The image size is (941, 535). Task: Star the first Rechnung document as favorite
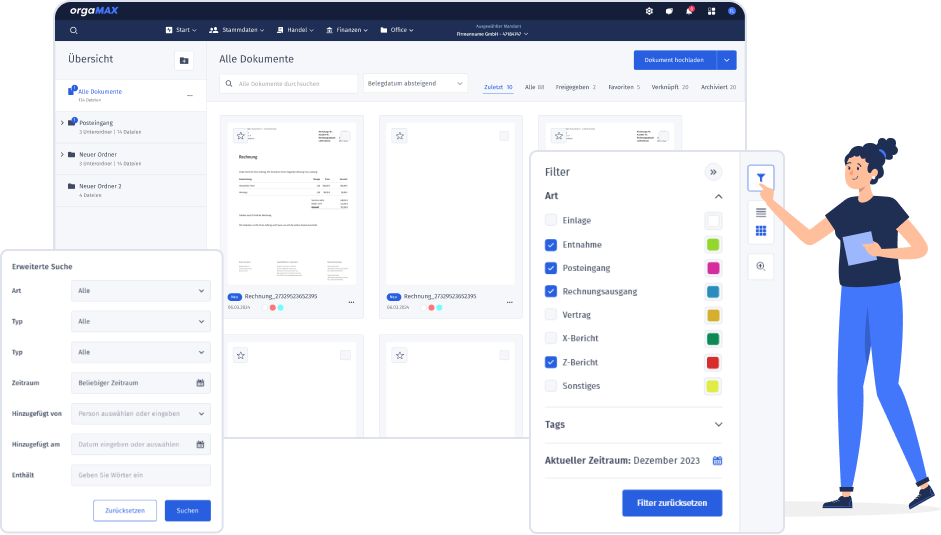(x=241, y=136)
